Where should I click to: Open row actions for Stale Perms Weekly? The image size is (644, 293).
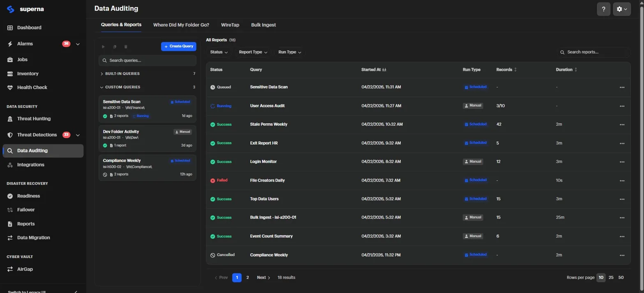(622, 125)
